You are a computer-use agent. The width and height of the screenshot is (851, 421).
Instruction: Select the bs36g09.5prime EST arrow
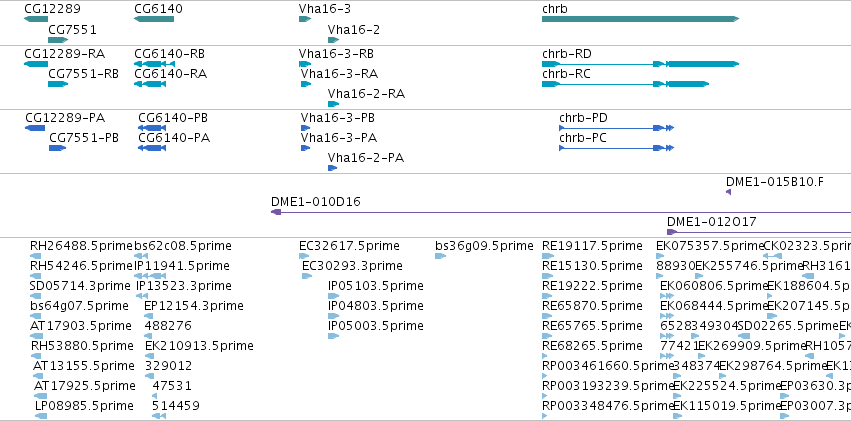[x=441, y=256]
